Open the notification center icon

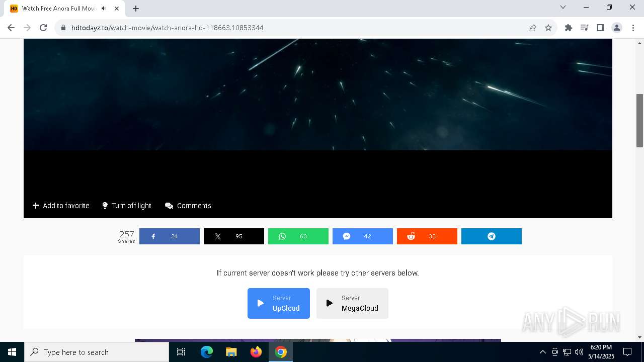pyautogui.click(x=627, y=352)
